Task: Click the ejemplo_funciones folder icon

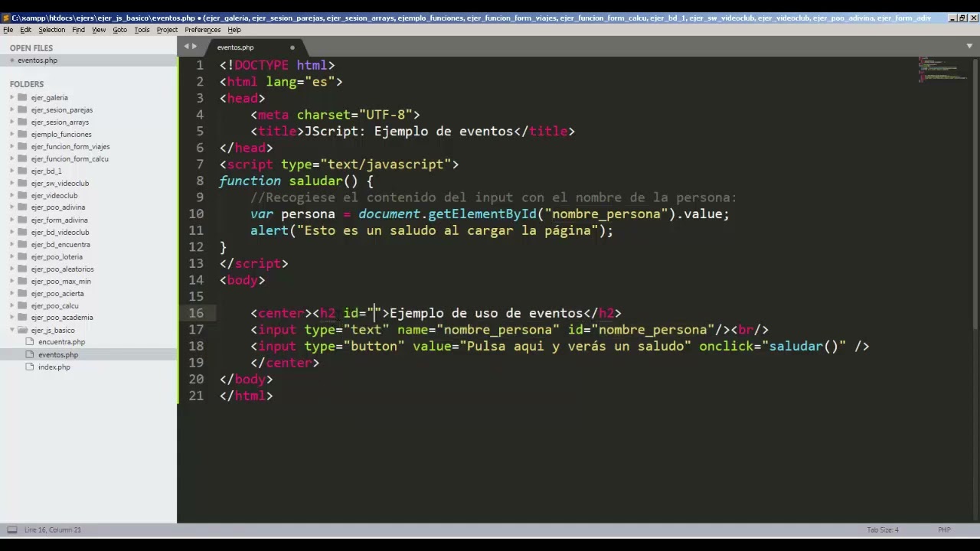Action: point(23,135)
